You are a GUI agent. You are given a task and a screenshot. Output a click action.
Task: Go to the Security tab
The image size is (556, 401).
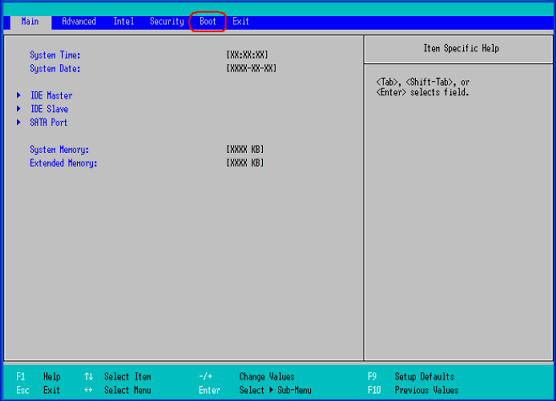pyautogui.click(x=167, y=22)
